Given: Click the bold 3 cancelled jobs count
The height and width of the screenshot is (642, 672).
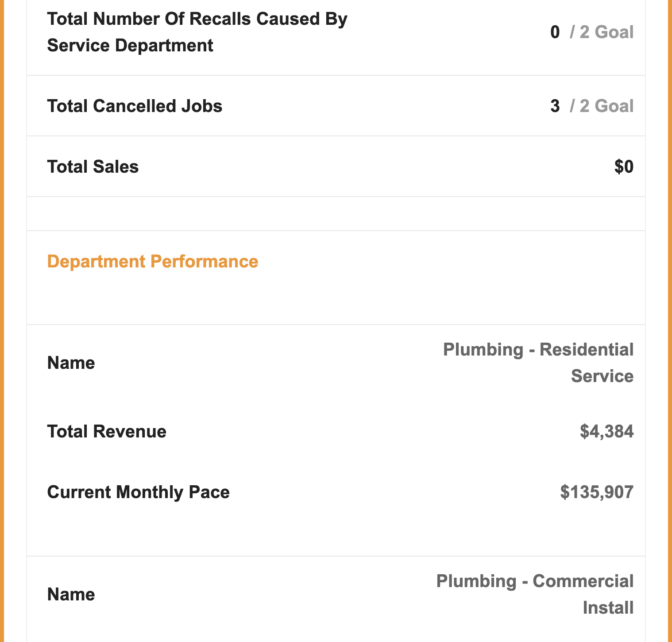Looking at the screenshot, I should [555, 106].
